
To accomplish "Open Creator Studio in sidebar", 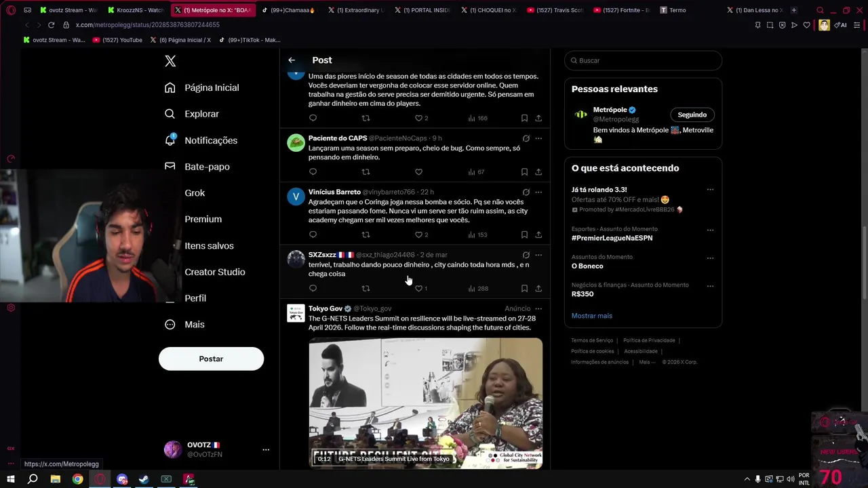I will click(x=215, y=272).
